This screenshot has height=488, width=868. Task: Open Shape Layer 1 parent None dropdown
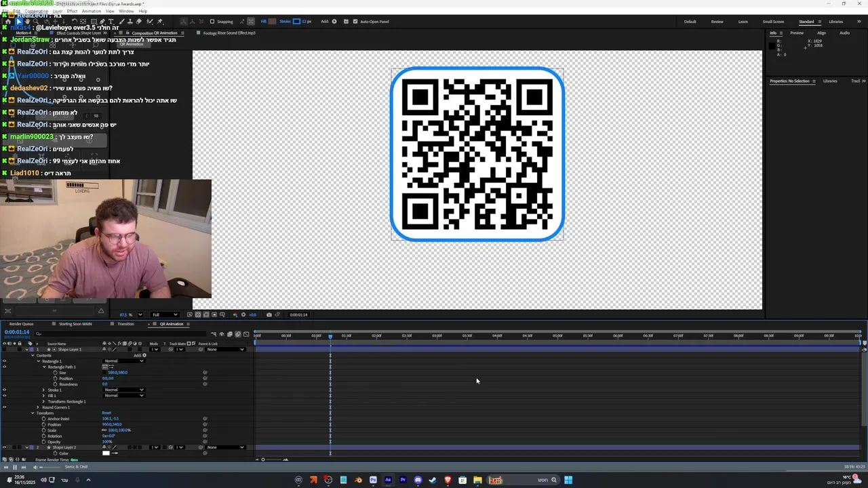(226, 349)
